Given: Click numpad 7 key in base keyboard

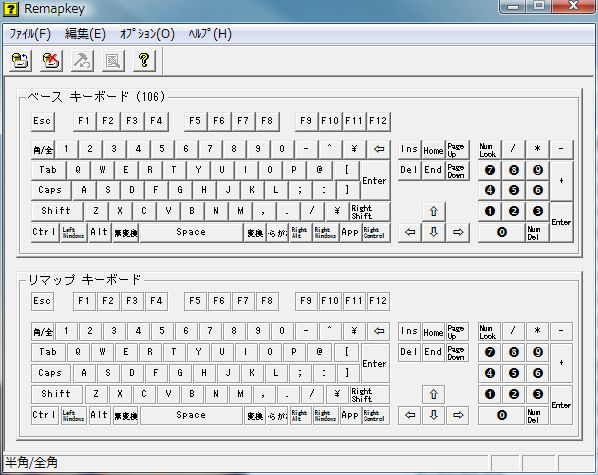Looking at the screenshot, I should pyautogui.click(x=490, y=170).
